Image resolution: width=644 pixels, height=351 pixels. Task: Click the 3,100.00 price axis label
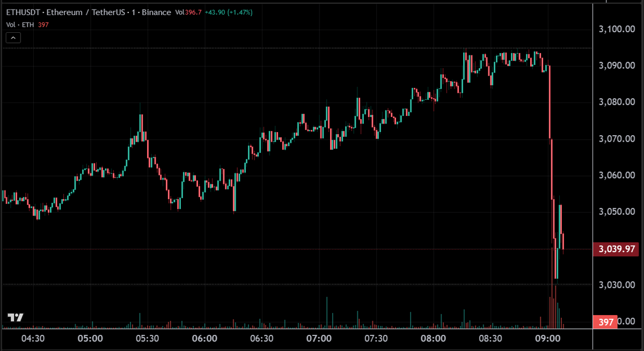point(617,29)
